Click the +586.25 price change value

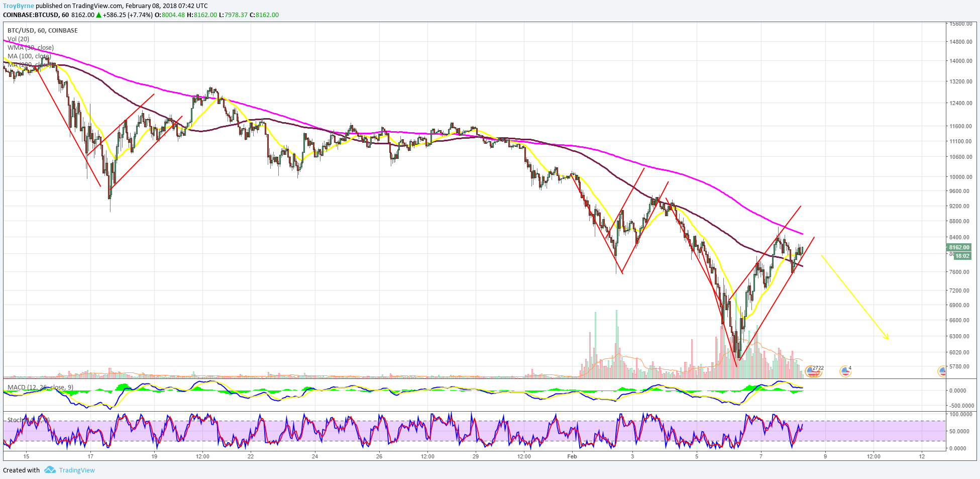pyautogui.click(x=115, y=15)
